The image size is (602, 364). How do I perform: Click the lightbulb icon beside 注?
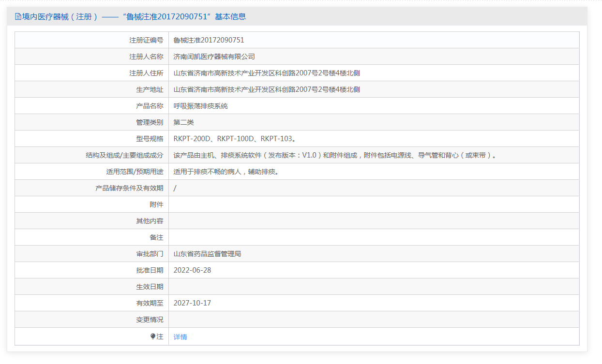(153, 336)
